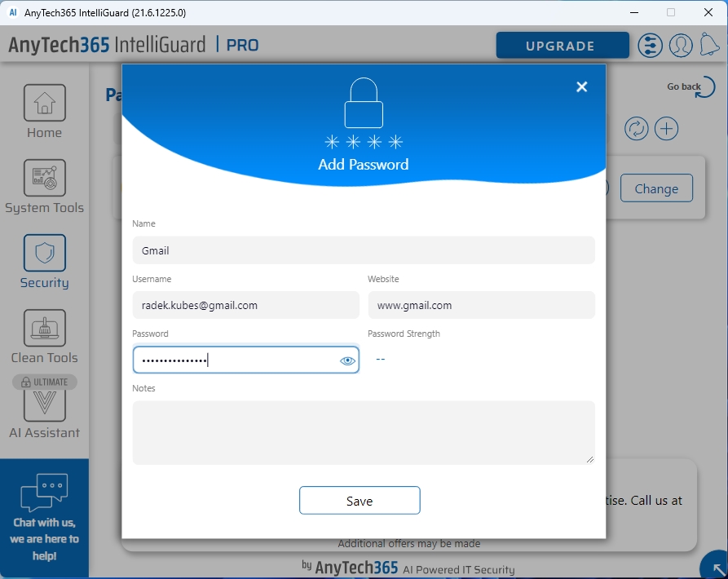Click the Save button
The width and height of the screenshot is (728, 579).
coord(360,501)
